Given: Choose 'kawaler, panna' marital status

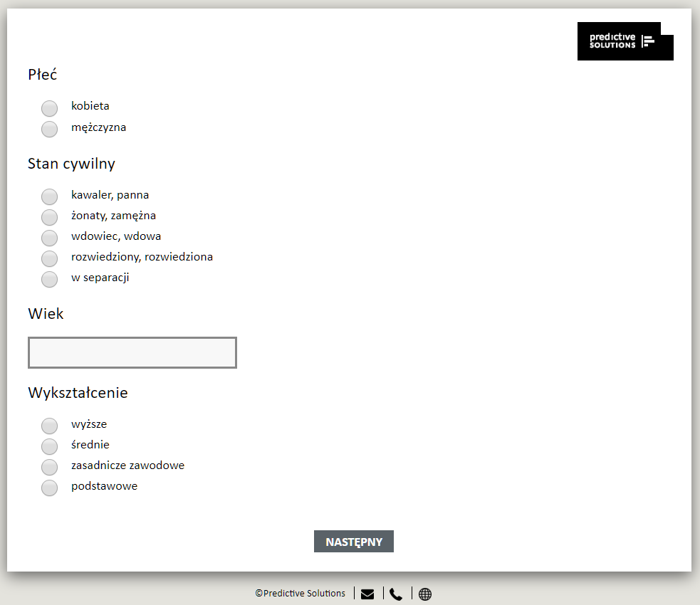Looking at the screenshot, I should (x=49, y=196).
